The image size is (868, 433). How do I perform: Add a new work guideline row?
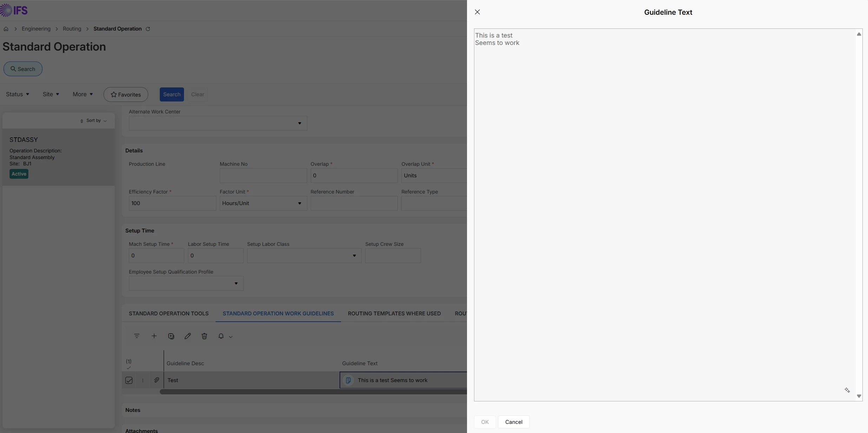pyautogui.click(x=154, y=336)
